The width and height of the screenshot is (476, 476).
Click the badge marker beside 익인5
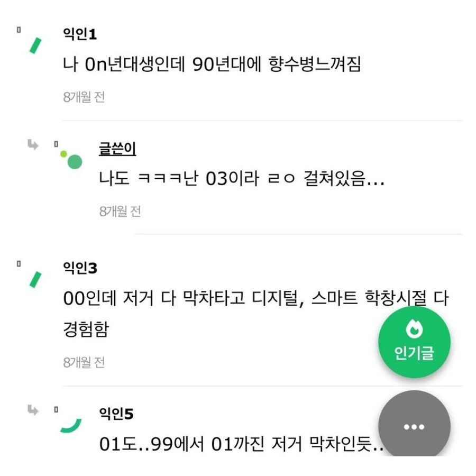click(56, 408)
